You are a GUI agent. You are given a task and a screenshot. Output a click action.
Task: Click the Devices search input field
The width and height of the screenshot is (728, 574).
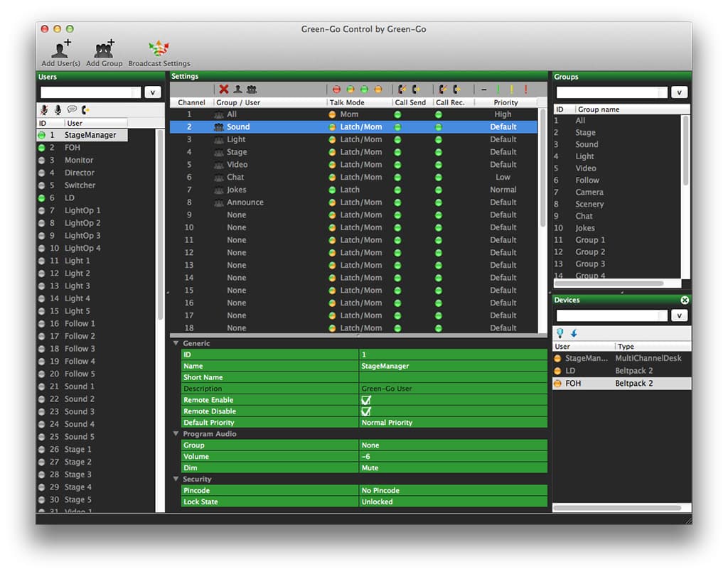coord(612,315)
